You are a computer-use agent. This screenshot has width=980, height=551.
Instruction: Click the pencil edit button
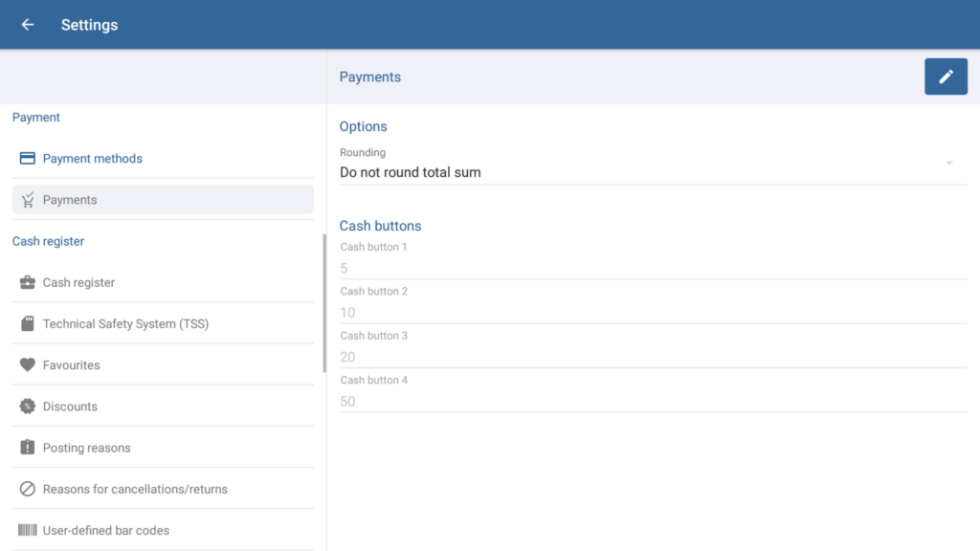(x=946, y=77)
